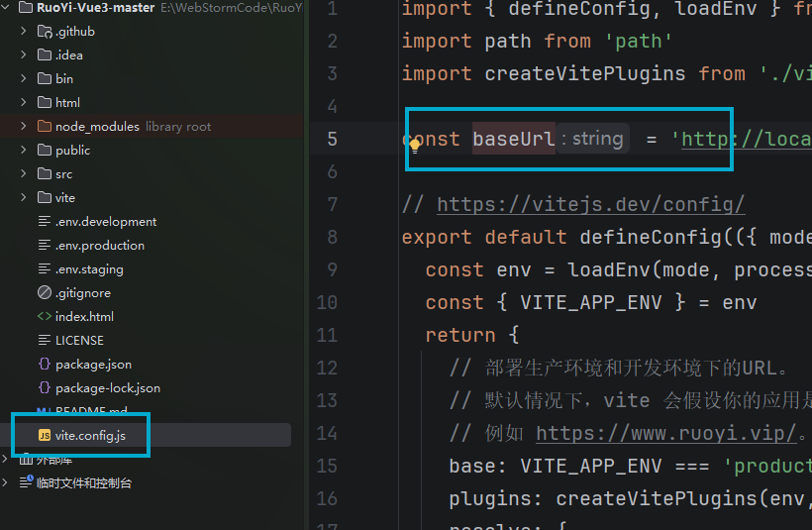The width and height of the screenshot is (812, 530).
Task: Click the scratches and consoles icon
Action: click(26, 481)
